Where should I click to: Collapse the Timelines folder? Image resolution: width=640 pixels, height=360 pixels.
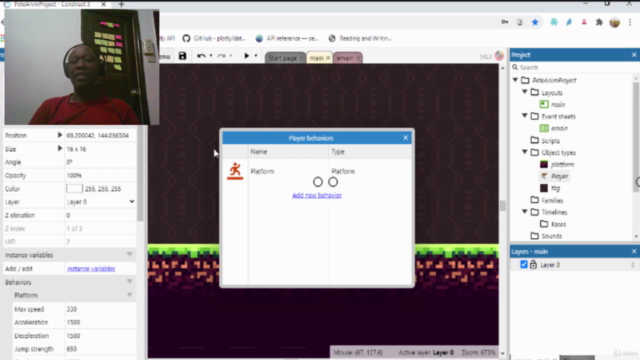525,212
